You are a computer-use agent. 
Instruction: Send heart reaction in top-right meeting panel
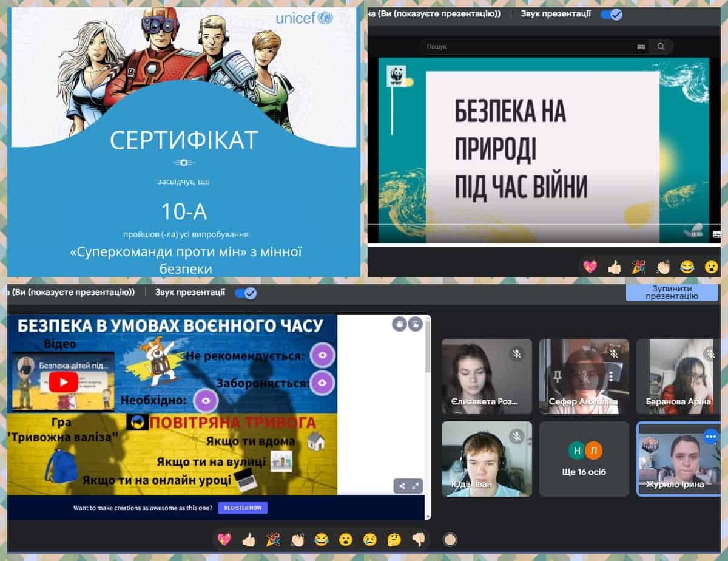[590, 267]
